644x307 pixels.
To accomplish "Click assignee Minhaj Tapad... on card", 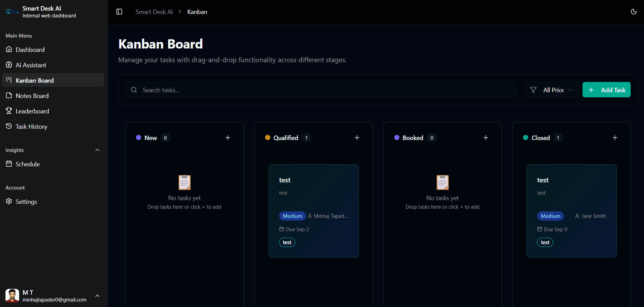I will click(328, 216).
